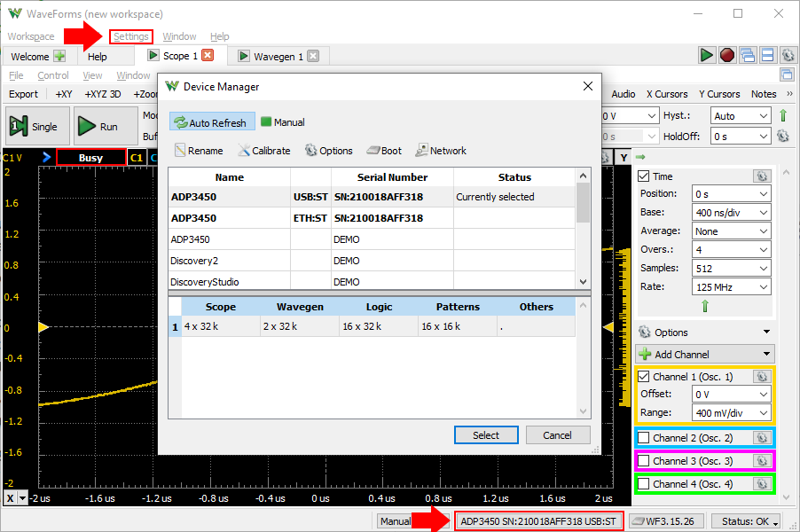Screen dimensions: 800x532
Task: Open Channel 3 gear settings
Action: 762,460
